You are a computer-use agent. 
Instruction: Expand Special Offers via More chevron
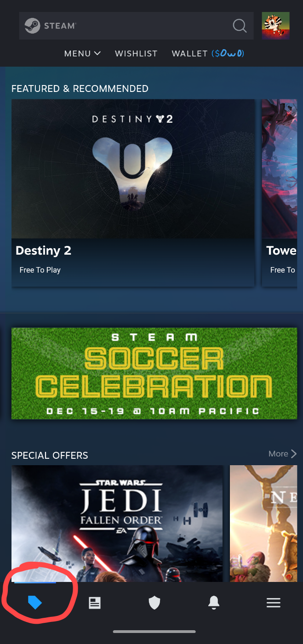click(x=283, y=454)
